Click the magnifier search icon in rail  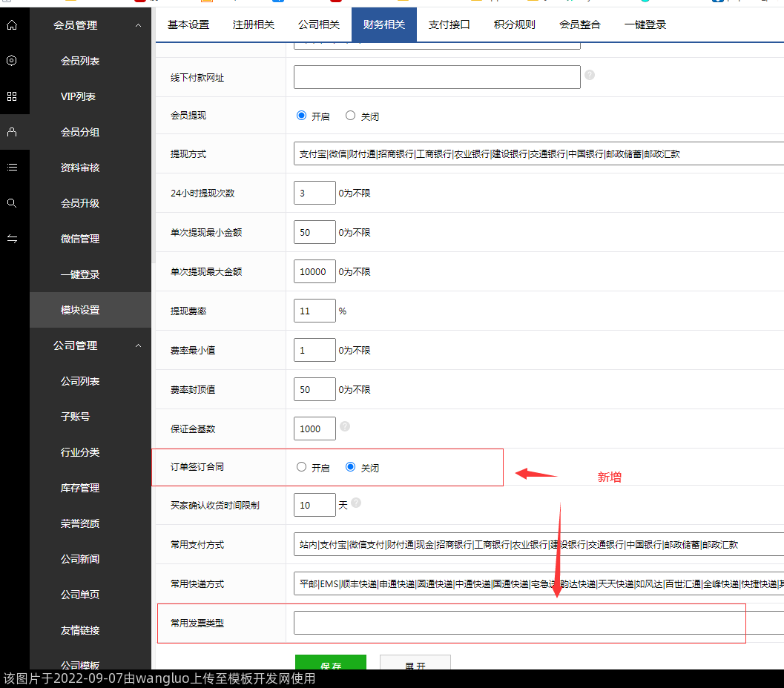pos(12,203)
